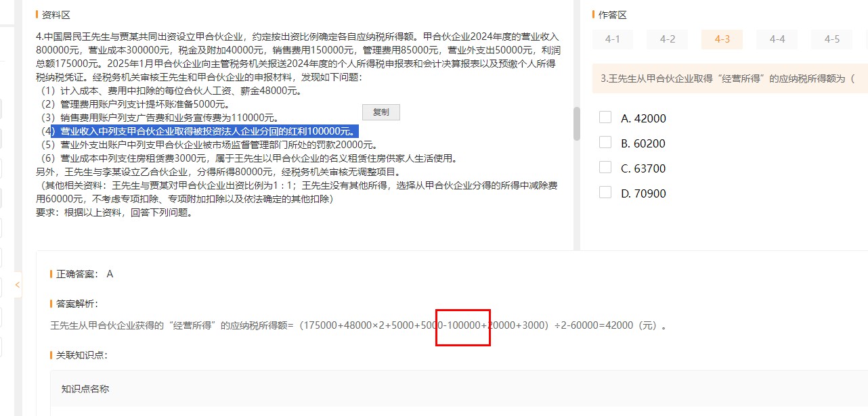Click the 作答区 section heading
The height and width of the screenshot is (416, 868).
(x=613, y=15)
